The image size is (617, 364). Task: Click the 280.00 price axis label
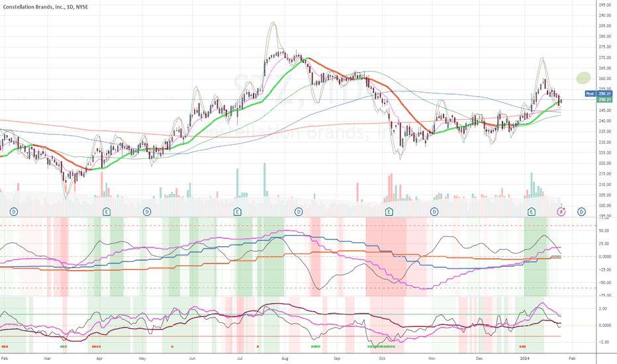pos(605,36)
